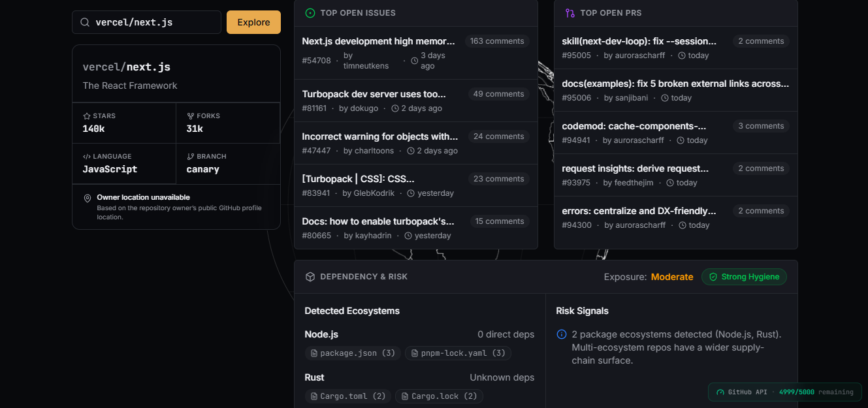Open PR skill(next-dev-loop): fix --session
This screenshot has height=408, width=868.
[639, 41]
